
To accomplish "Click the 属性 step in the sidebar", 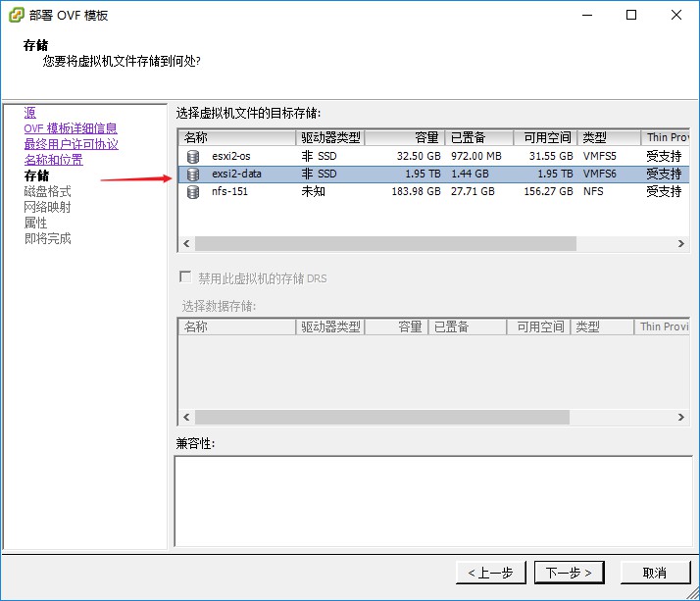I will pyautogui.click(x=35, y=223).
